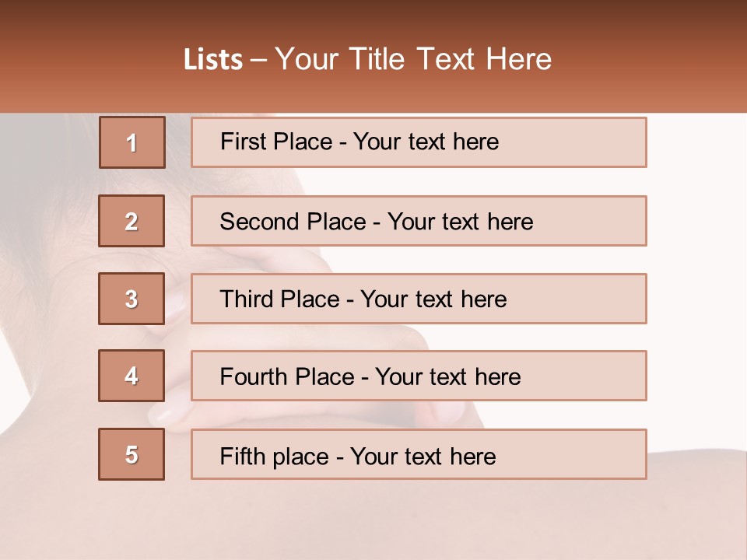Select the number 2 square

[132, 221]
